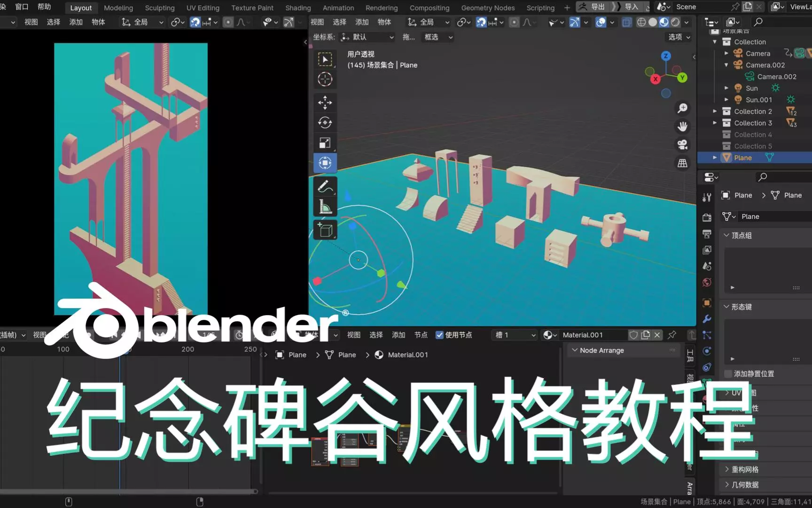The width and height of the screenshot is (812, 508).
Task: Open the 框选 drag mode dropdown
Action: click(438, 37)
